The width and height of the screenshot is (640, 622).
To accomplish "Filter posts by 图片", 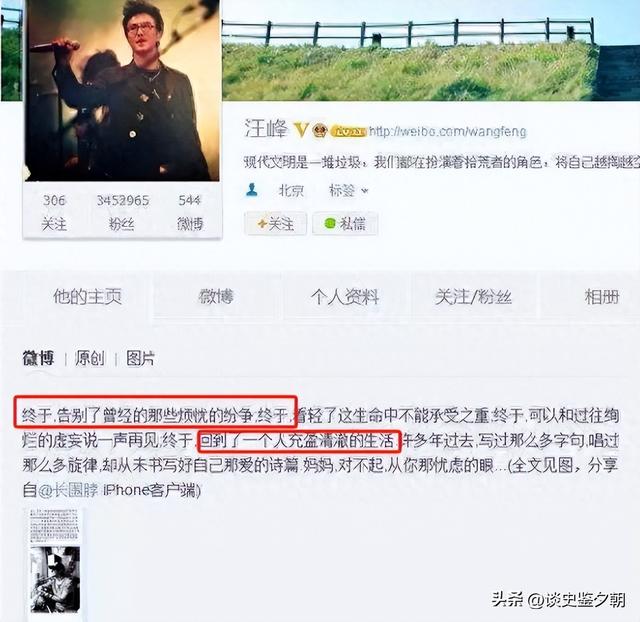I will [x=140, y=358].
